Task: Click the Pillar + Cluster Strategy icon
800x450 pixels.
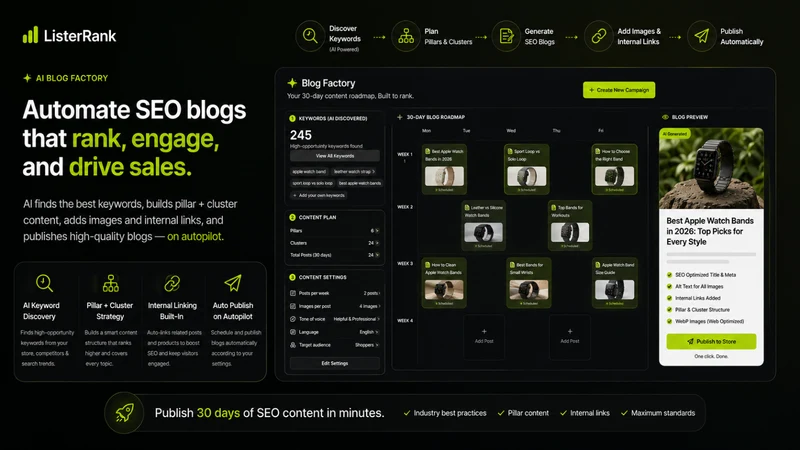Action: point(110,283)
